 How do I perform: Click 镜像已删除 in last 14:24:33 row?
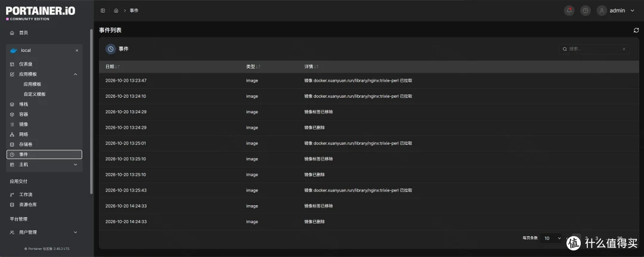pos(315,222)
